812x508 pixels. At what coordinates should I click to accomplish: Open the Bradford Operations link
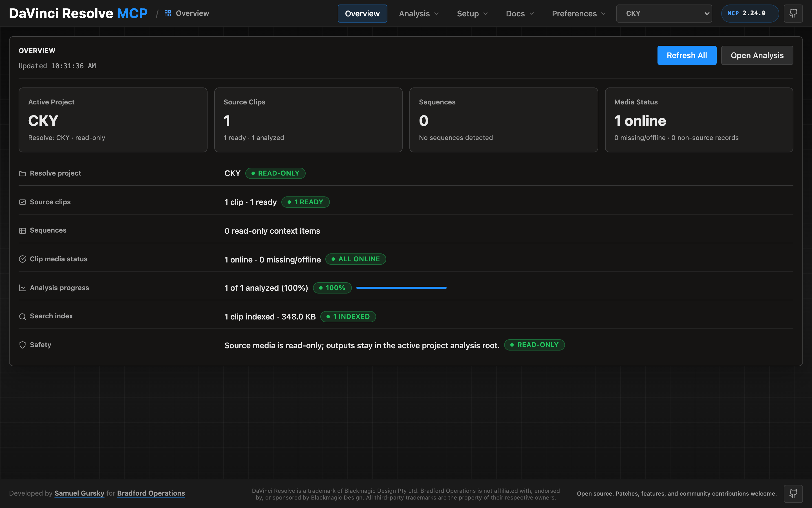pyautogui.click(x=151, y=493)
